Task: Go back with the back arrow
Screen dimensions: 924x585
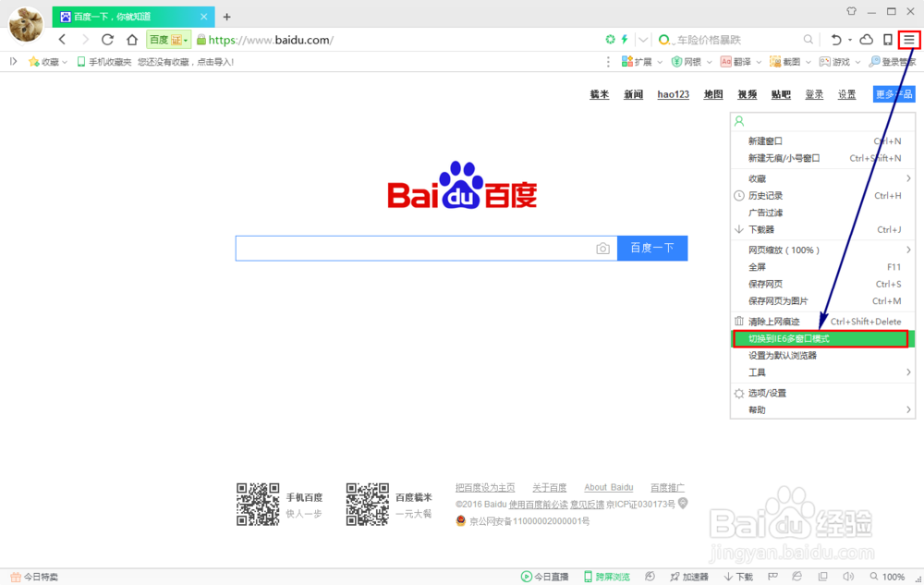Action: 63,40
